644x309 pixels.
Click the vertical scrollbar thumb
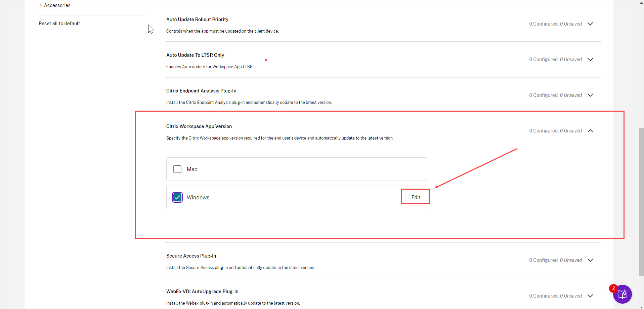[641, 202]
